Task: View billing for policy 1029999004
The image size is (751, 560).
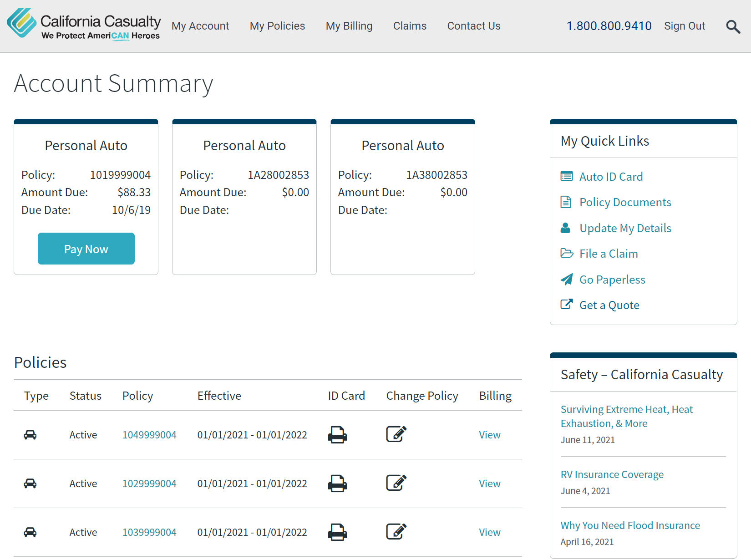Action: coord(490,484)
